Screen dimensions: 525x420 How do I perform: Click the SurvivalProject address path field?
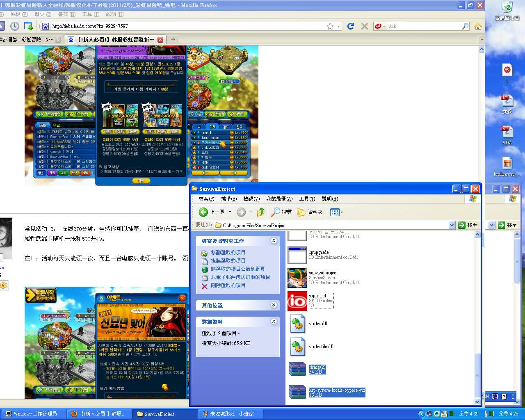tap(335, 225)
